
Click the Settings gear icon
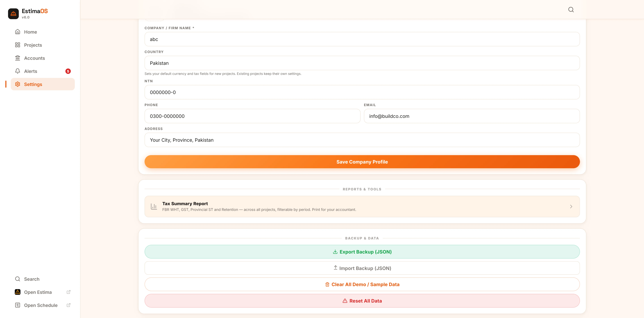[x=18, y=84]
